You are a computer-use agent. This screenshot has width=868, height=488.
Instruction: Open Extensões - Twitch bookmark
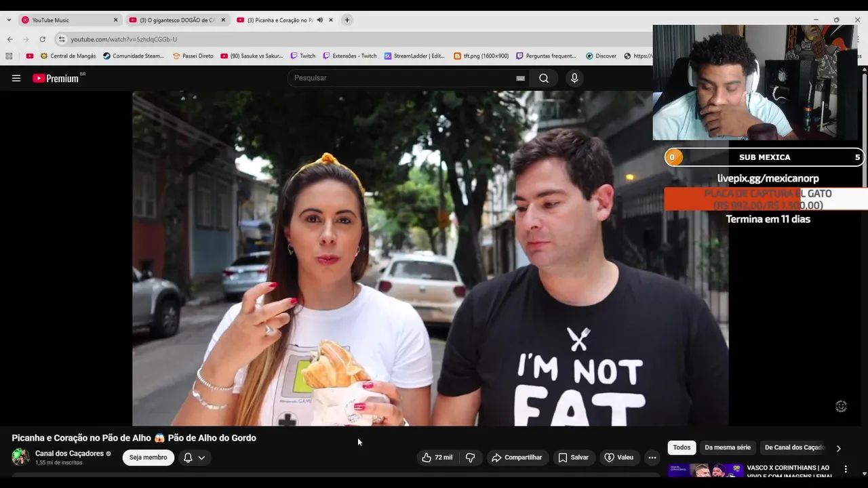349,56
